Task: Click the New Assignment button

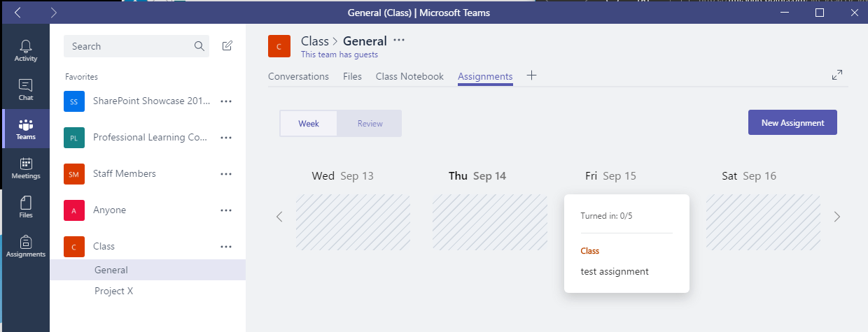Action: [x=792, y=122]
